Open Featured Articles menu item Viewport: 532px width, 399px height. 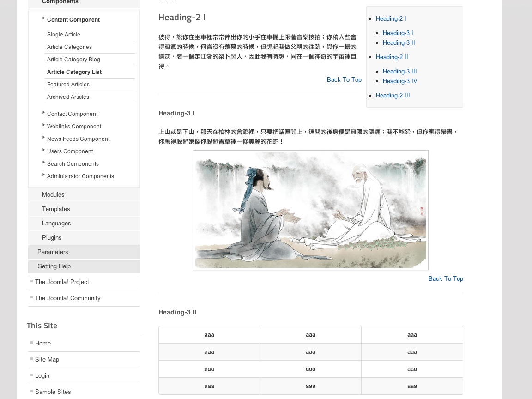[68, 85]
